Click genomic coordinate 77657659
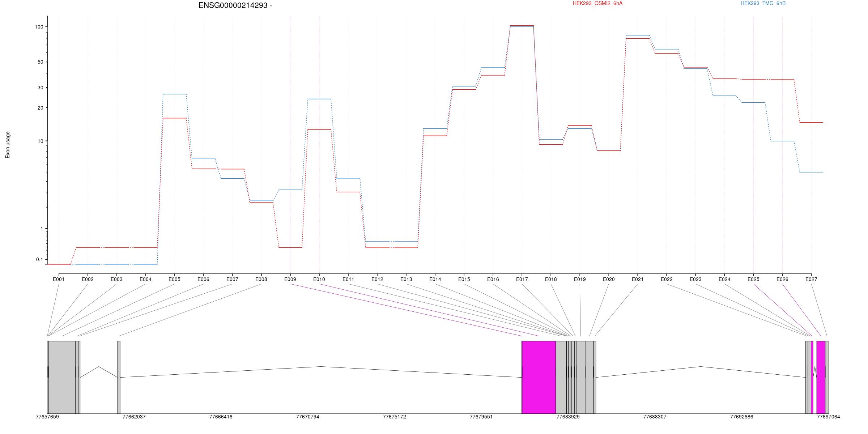Screen dimensions: 868x434 [47, 417]
